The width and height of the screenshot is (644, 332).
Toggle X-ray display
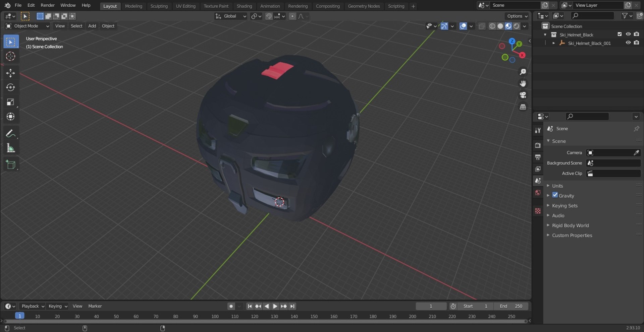tap(482, 26)
